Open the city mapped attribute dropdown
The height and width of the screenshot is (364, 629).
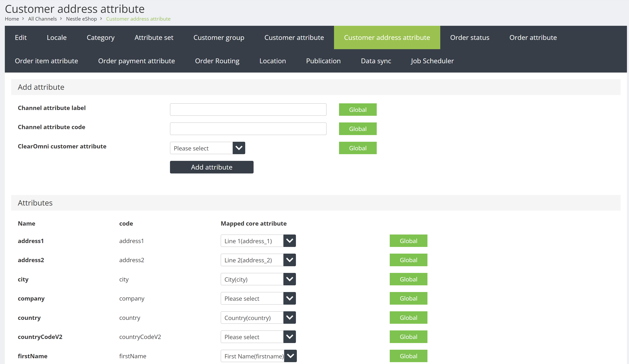point(258,279)
